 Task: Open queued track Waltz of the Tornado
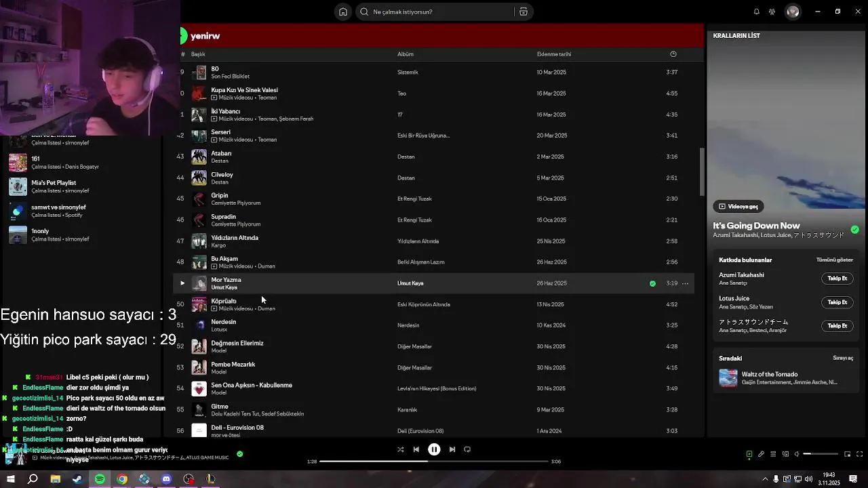(x=787, y=378)
